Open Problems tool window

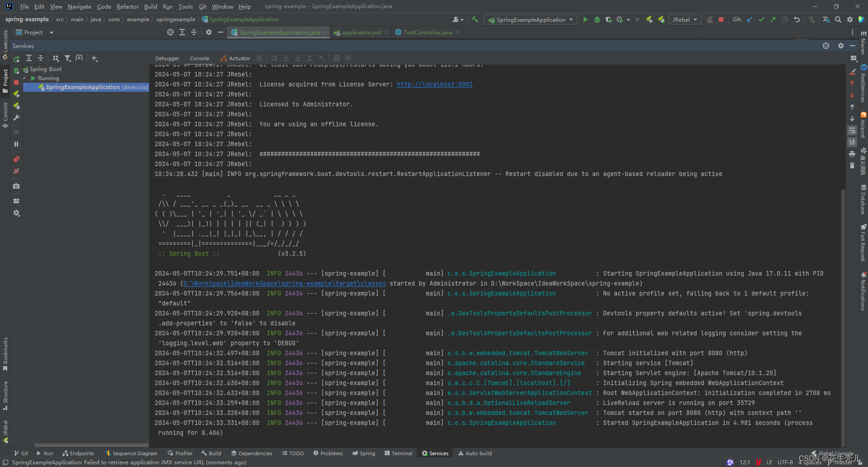pyautogui.click(x=328, y=453)
